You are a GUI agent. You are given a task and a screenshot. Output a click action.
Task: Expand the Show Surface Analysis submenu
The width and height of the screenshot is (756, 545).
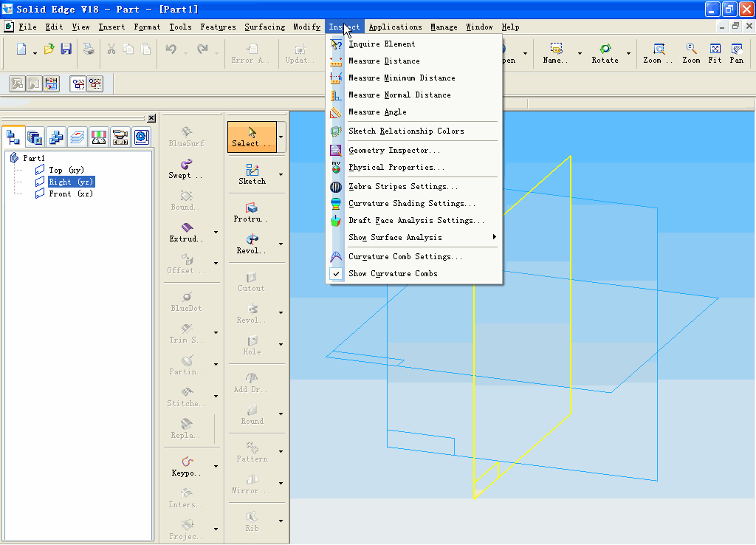pyautogui.click(x=494, y=237)
